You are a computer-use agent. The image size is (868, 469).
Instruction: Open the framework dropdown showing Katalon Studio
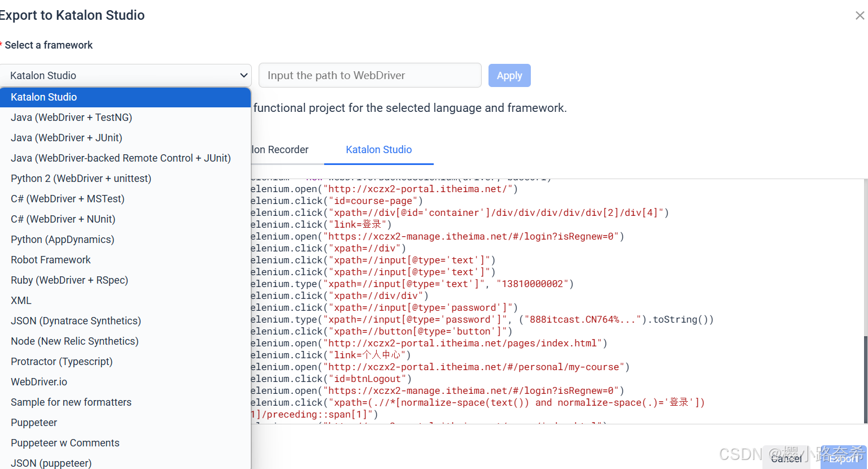[x=125, y=75]
